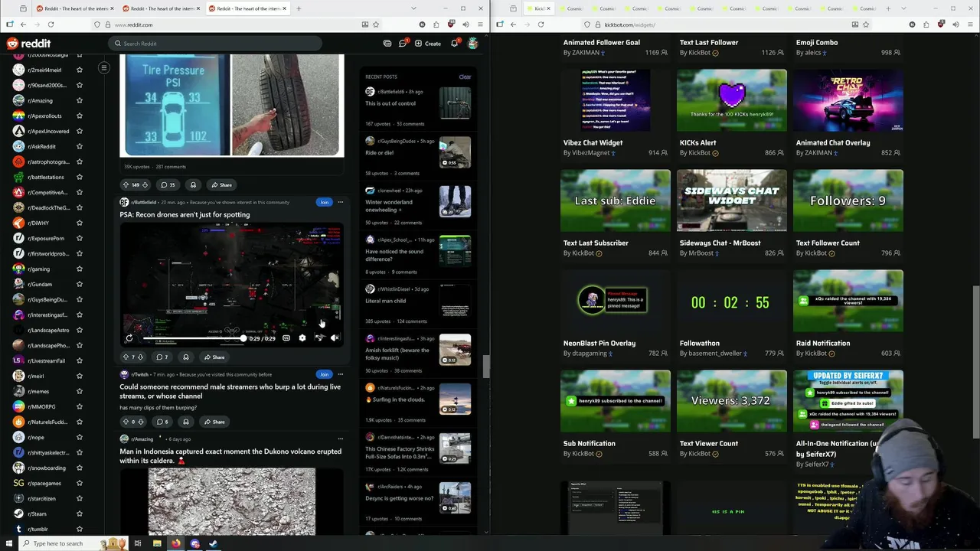Screen dimensions: 980x551
Task: Replay the Recon drones video
Action: 129,338
